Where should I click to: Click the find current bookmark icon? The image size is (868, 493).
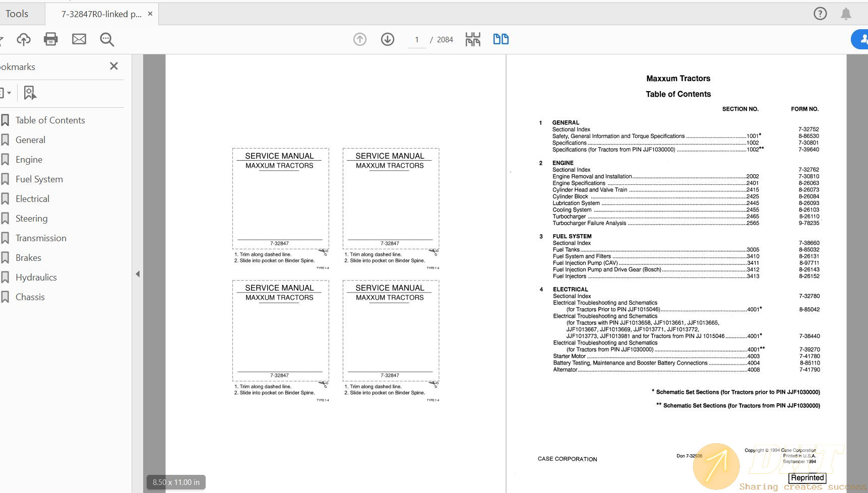click(30, 93)
